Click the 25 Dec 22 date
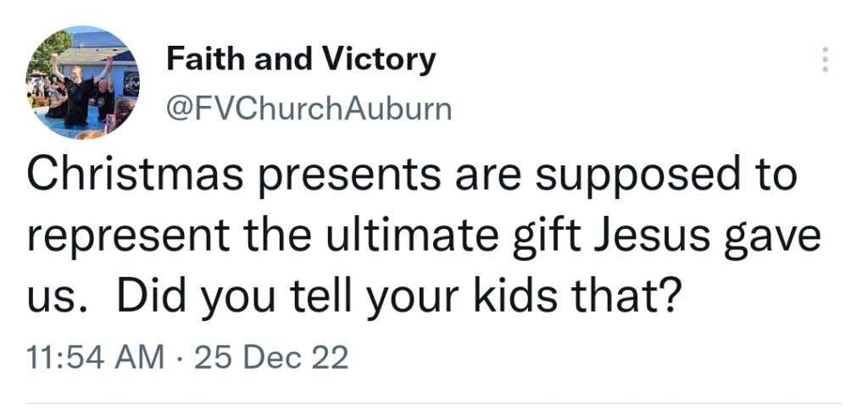The width and height of the screenshot is (868, 411). [x=271, y=357]
